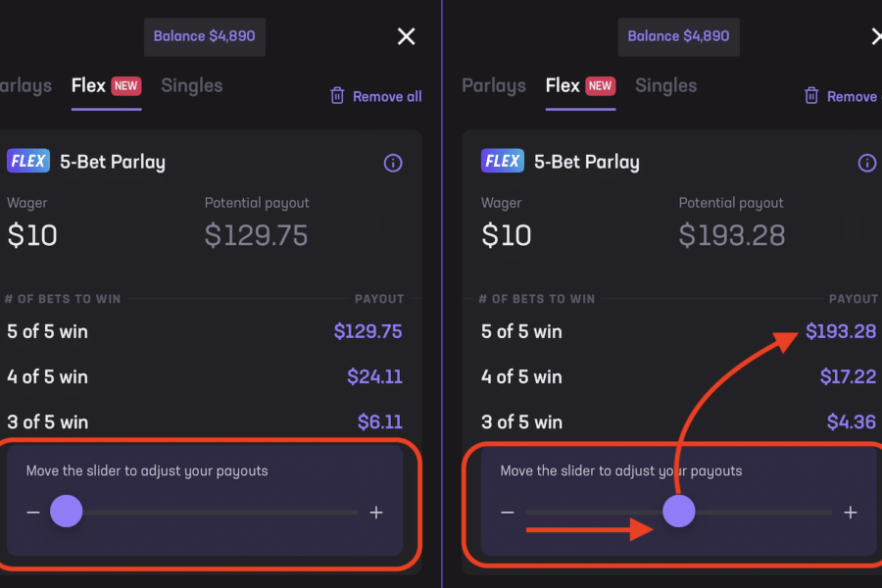Select the Flex tab in the right panel
This screenshot has width=882, height=588.
click(x=563, y=86)
